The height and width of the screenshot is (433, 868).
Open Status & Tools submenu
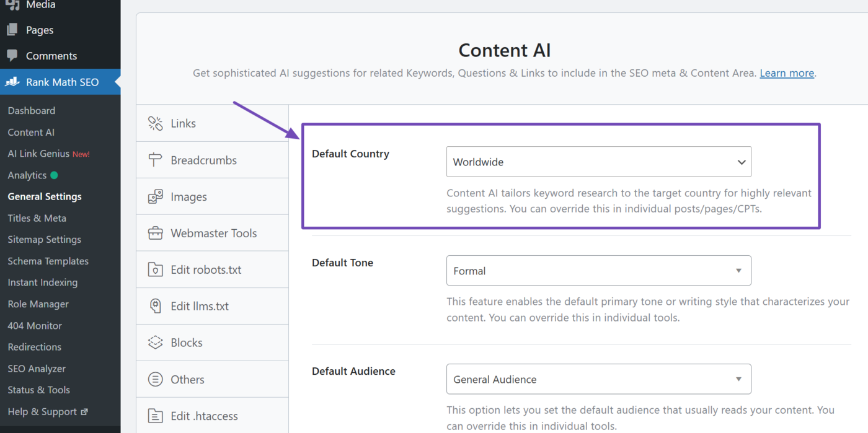39,390
